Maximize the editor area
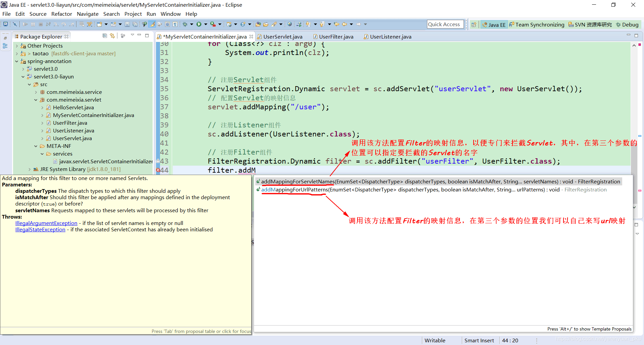 pyautogui.click(x=636, y=35)
